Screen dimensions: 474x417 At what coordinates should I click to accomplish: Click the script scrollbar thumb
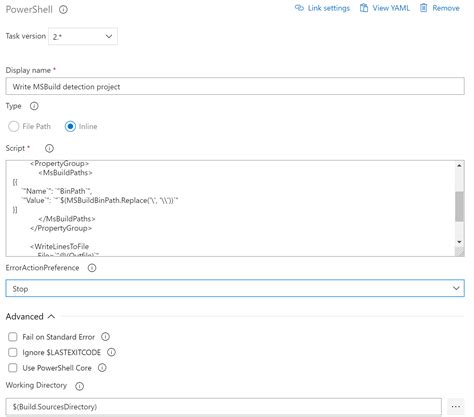[x=459, y=206]
